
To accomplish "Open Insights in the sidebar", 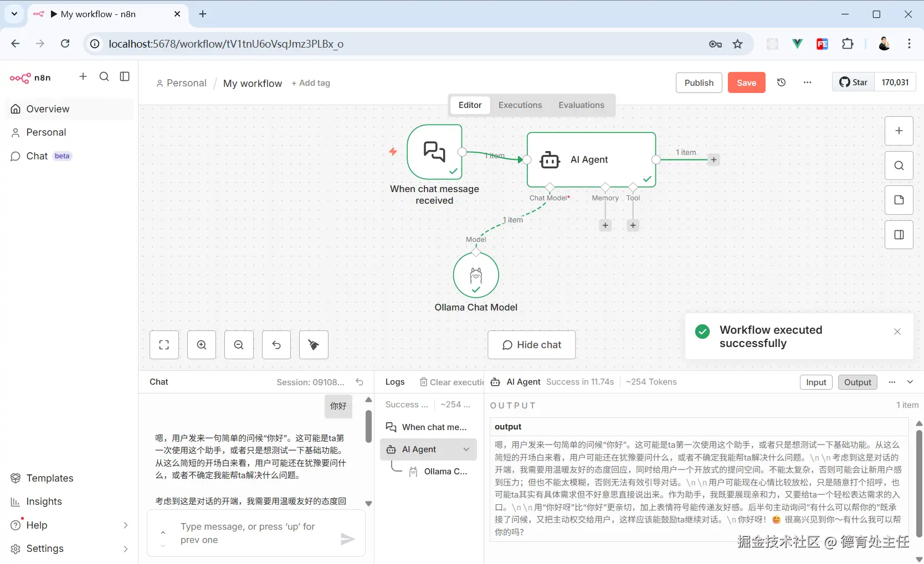I will (69, 501).
